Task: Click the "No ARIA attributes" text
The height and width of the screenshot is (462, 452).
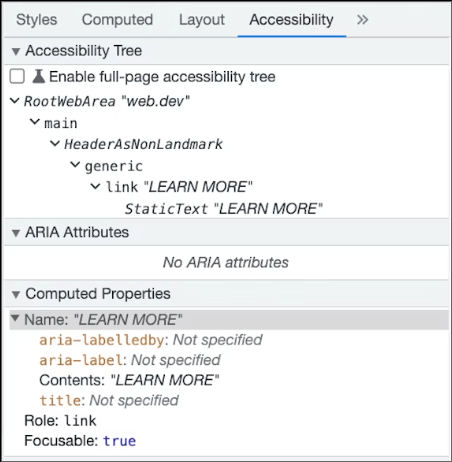Action: (x=226, y=263)
